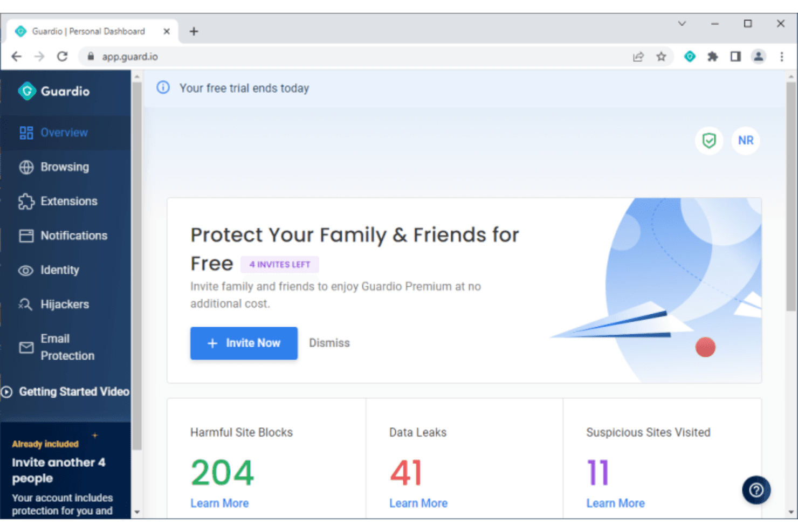Open the Guardio extension icon in toolbar
The image size is (798, 532).
[690, 57]
